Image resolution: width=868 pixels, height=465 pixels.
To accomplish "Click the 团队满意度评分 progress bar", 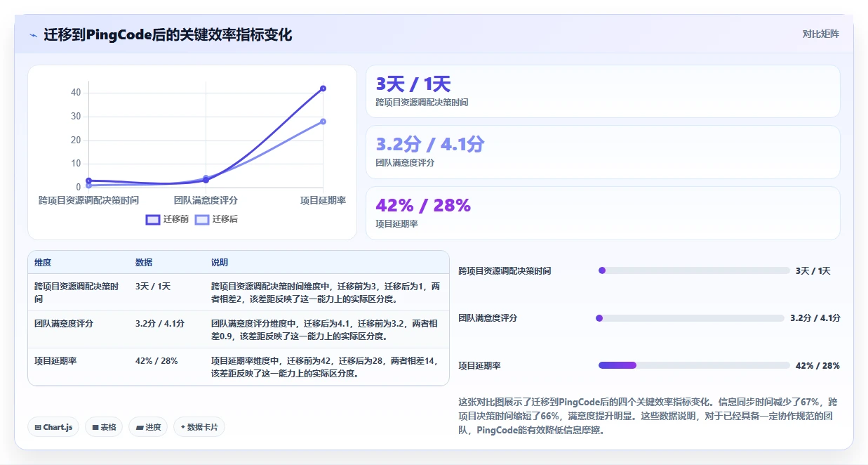I will (690, 318).
